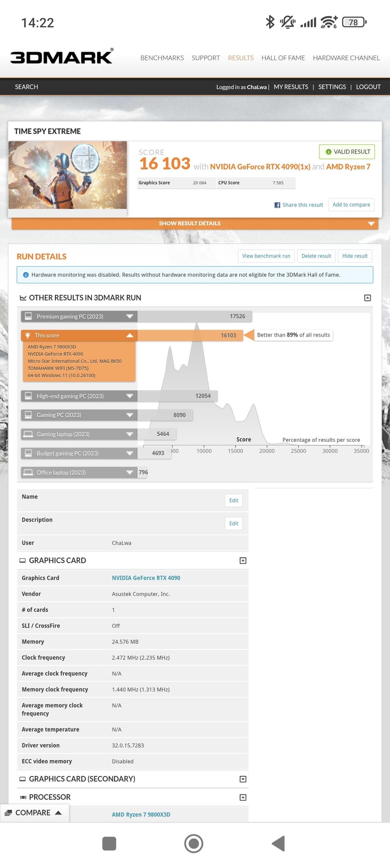Click Logout
Image resolution: width=390 pixels, height=868 pixels.
pos(368,87)
